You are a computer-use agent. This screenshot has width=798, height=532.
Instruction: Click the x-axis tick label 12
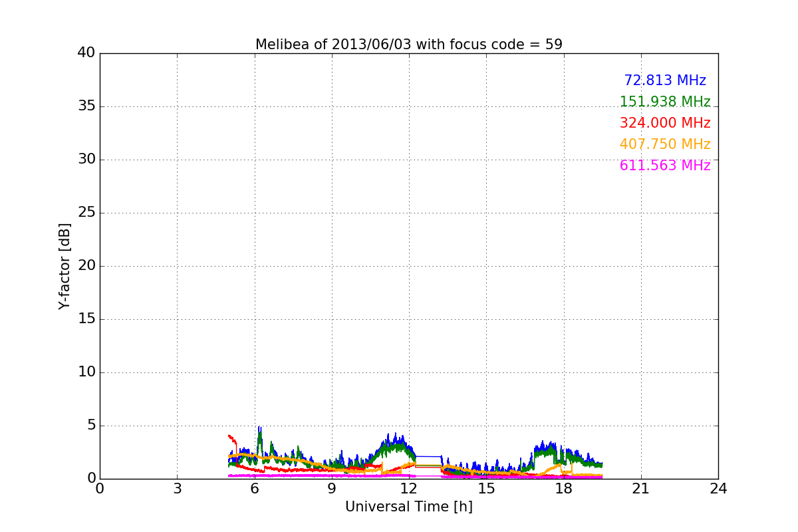[x=409, y=488]
